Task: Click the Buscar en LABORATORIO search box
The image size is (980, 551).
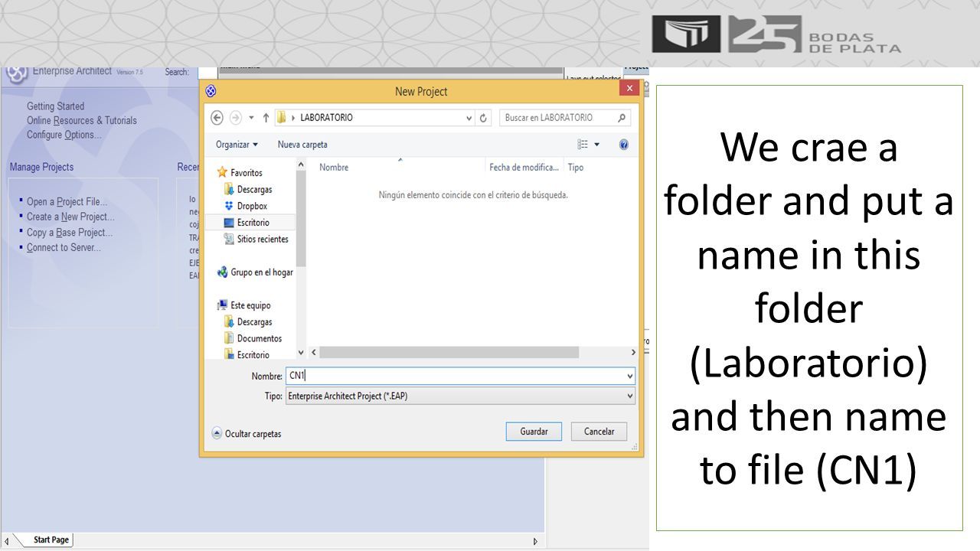Action: 565,118
